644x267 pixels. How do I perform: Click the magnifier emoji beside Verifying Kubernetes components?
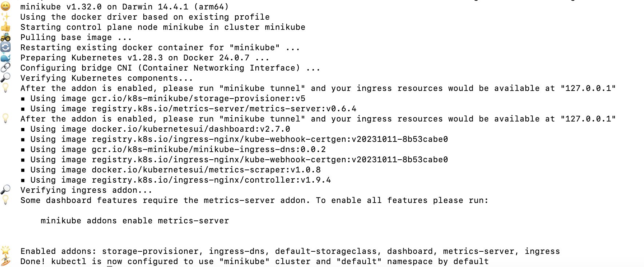5,78
